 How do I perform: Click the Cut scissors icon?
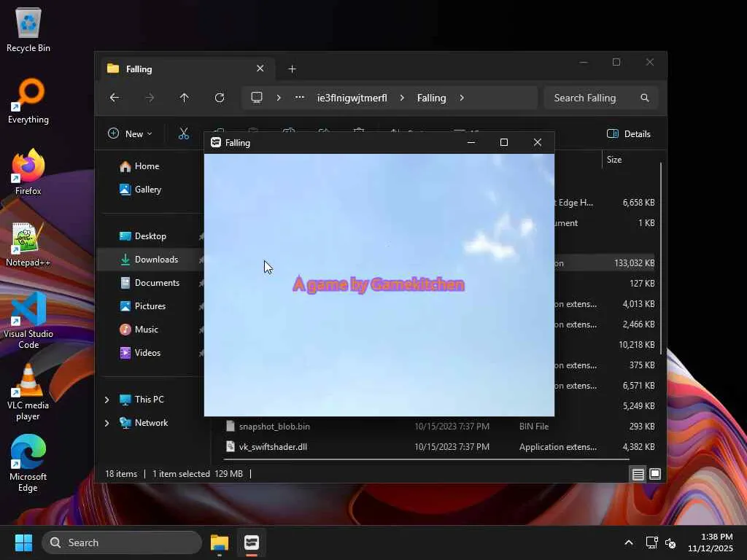(x=183, y=134)
